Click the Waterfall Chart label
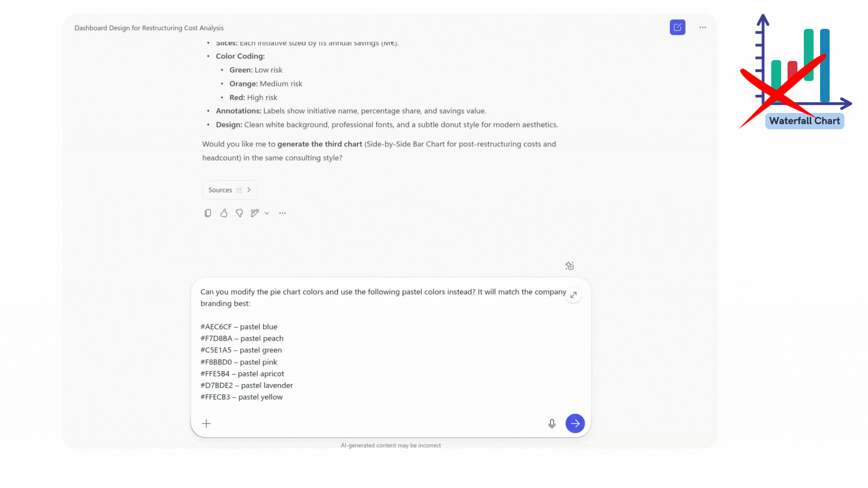 pyautogui.click(x=804, y=121)
